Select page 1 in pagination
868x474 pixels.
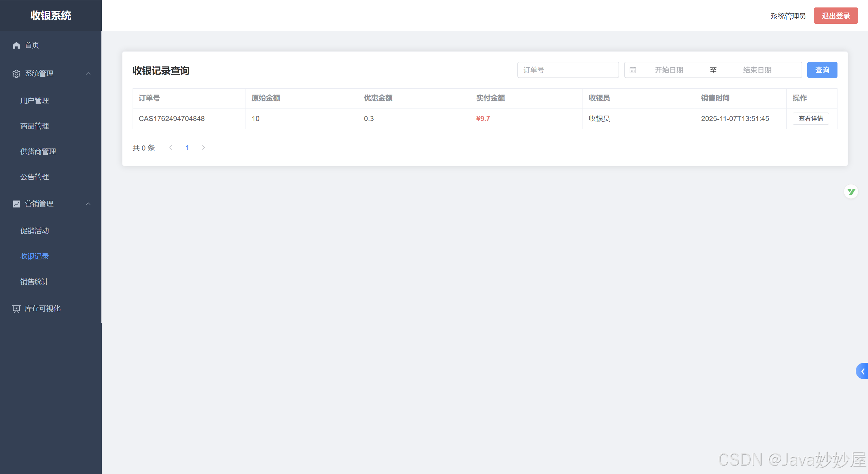187,147
